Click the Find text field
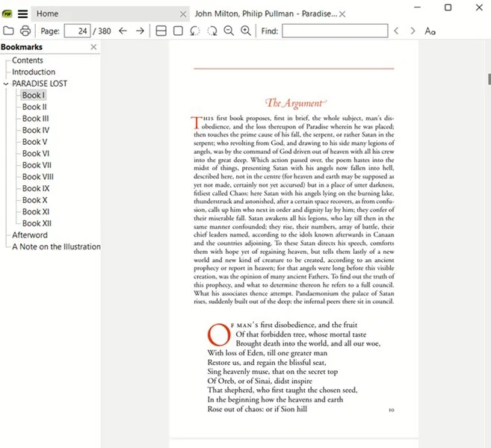This screenshot has height=448, width=491. [x=335, y=31]
